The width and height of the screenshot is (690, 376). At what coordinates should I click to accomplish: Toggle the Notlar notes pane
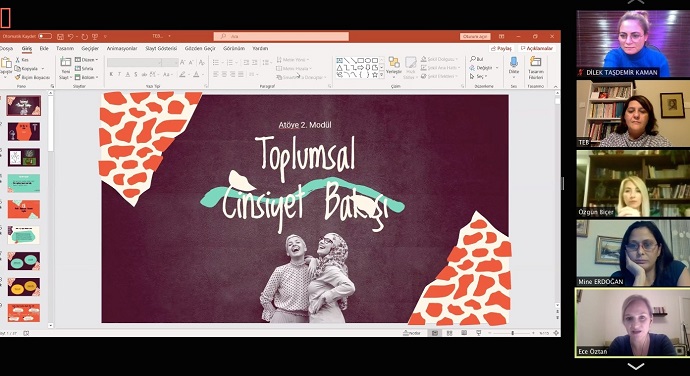(x=411, y=333)
